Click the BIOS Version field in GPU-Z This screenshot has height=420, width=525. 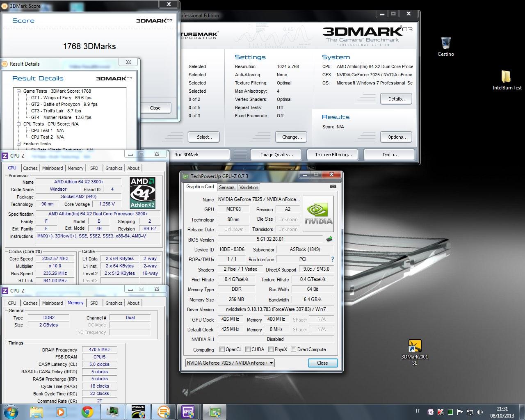pos(270,239)
